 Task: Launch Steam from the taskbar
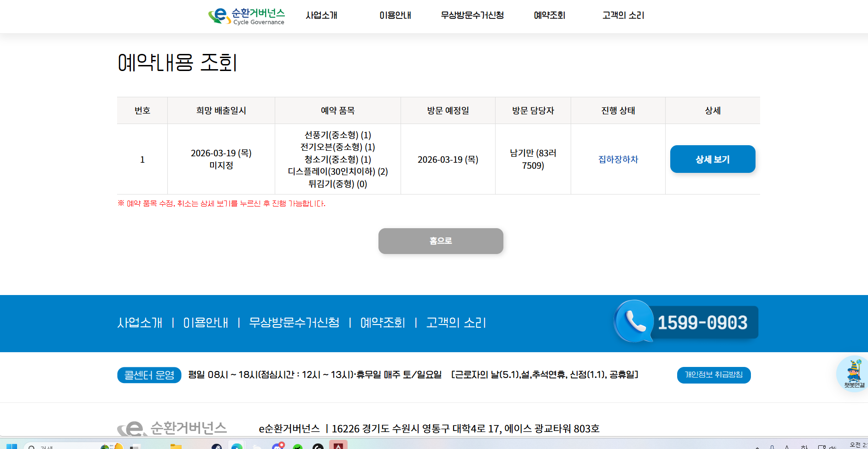coord(217,446)
